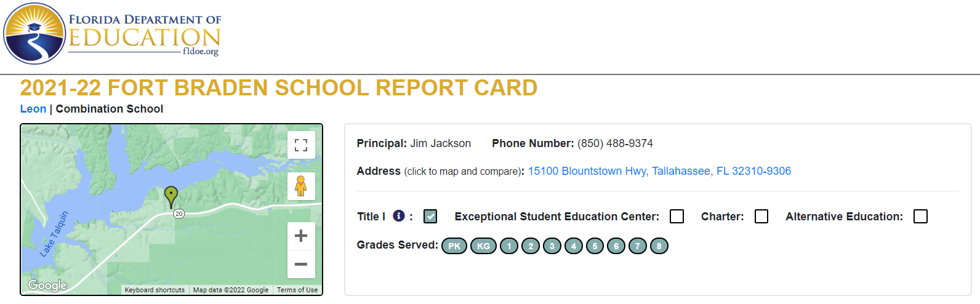Image resolution: width=980 pixels, height=304 pixels.
Task: Open the 15100 Blountstown Hwy address link
Action: coord(659,171)
